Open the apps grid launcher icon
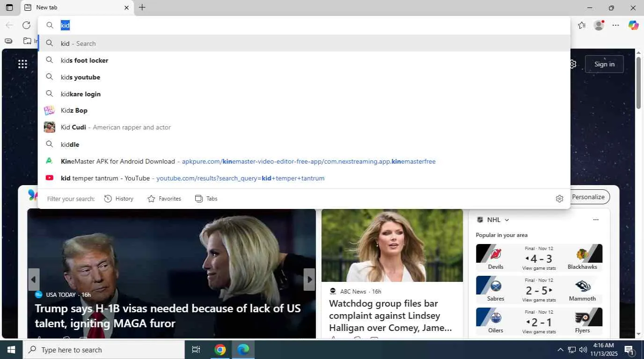The width and height of the screenshot is (644, 359). coord(22,64)
